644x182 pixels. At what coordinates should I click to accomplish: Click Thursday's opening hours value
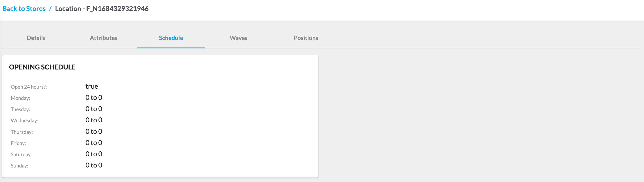pyautogui.click(x=94, y=131)
